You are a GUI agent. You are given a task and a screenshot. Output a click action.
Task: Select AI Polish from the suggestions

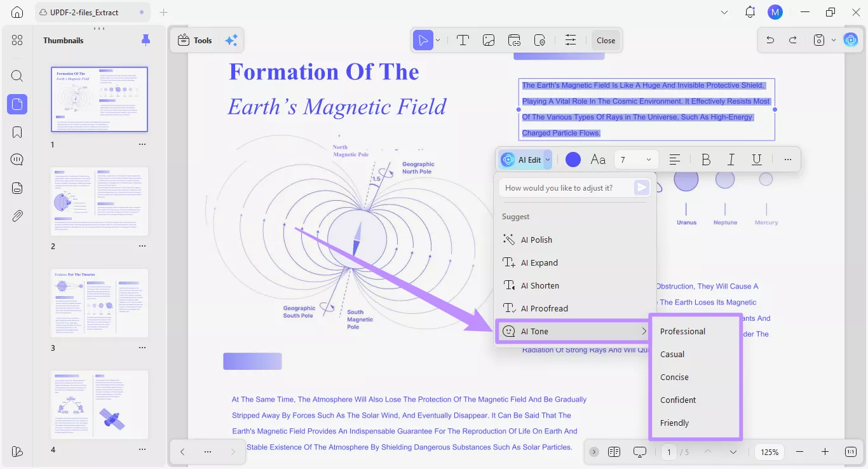[x=575, y=240]
